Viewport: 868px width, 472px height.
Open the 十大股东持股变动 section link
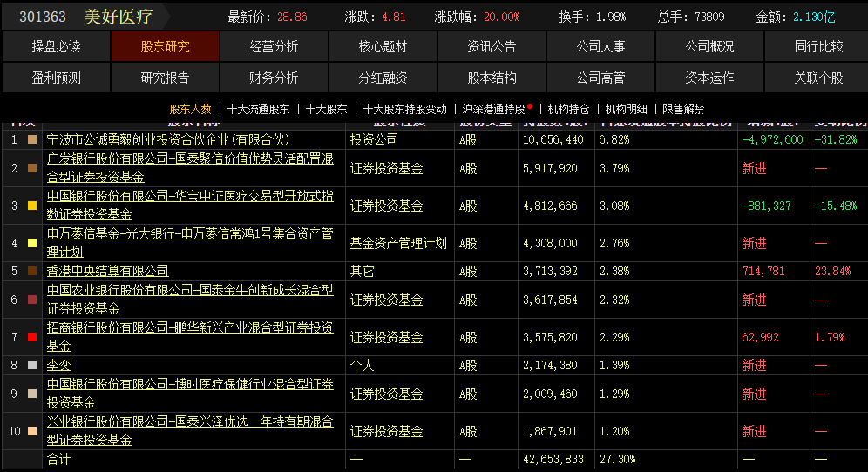404,109
